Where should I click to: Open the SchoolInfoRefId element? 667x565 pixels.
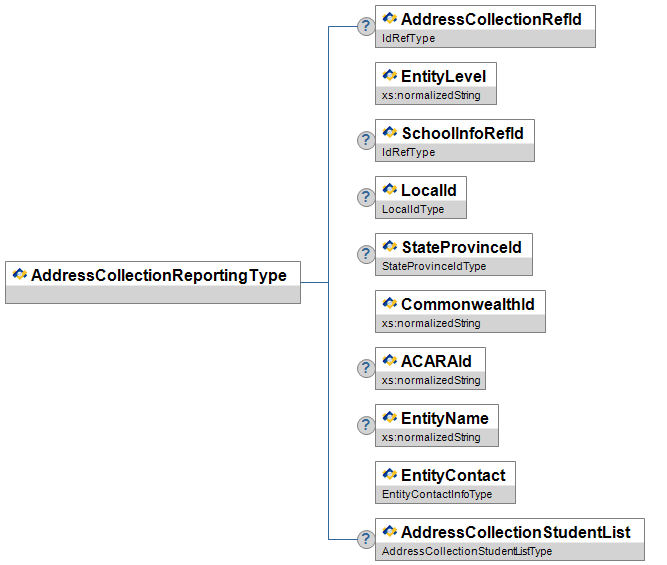tap(461, 133)
